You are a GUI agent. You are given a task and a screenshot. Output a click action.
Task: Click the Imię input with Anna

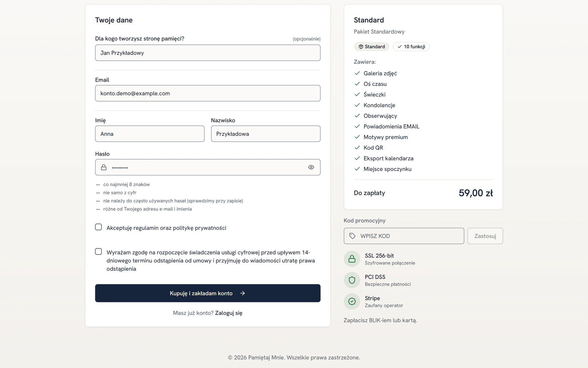click(x=150, y=134)
